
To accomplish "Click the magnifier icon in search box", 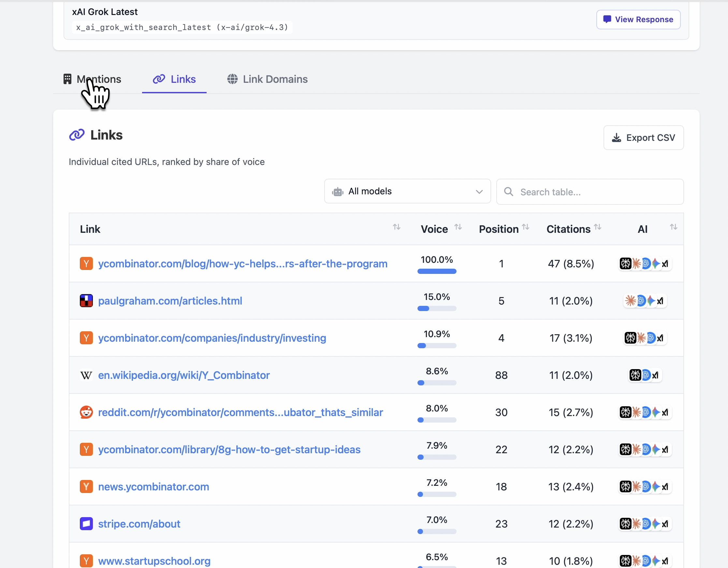I will click(x=508, y=191).
